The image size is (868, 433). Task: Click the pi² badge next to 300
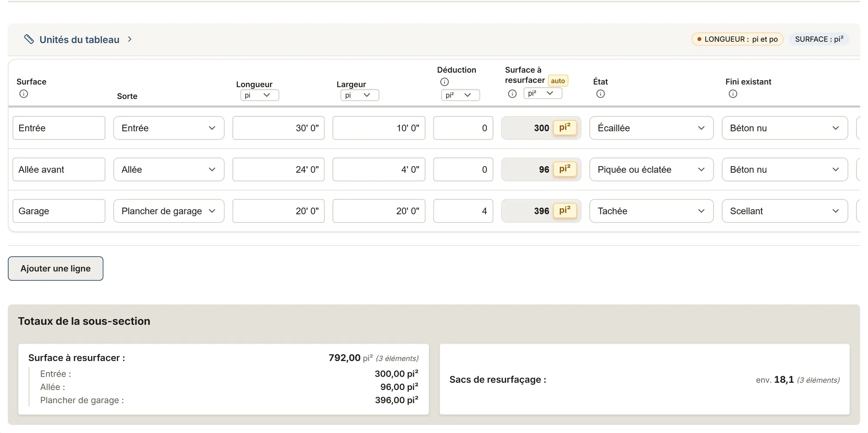click(x=565, y=128)
